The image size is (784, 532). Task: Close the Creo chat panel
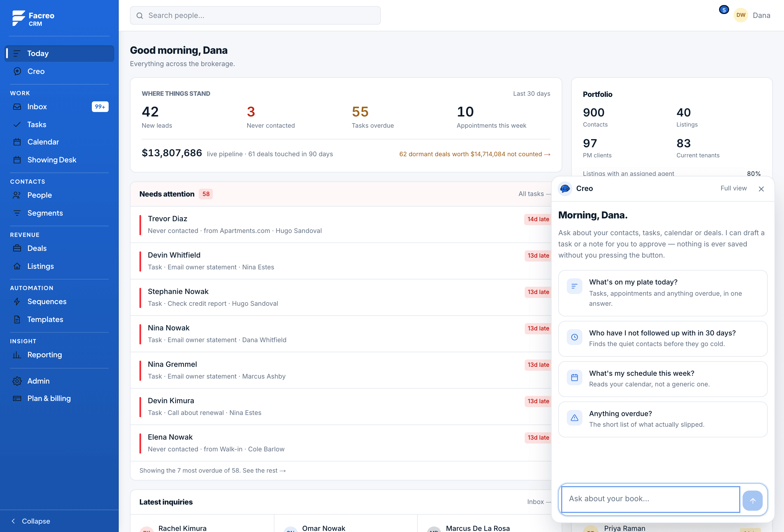coord(761,189)
